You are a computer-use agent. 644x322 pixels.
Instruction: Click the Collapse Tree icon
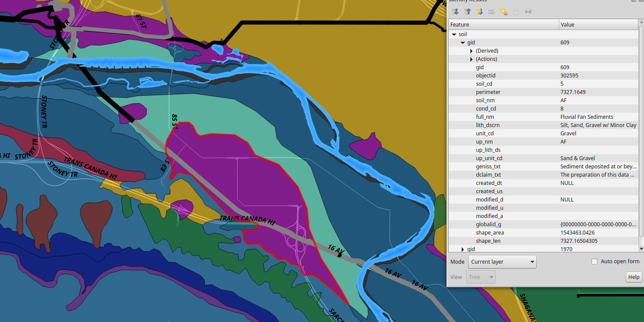pyautogui.click(x=467, y=12)
